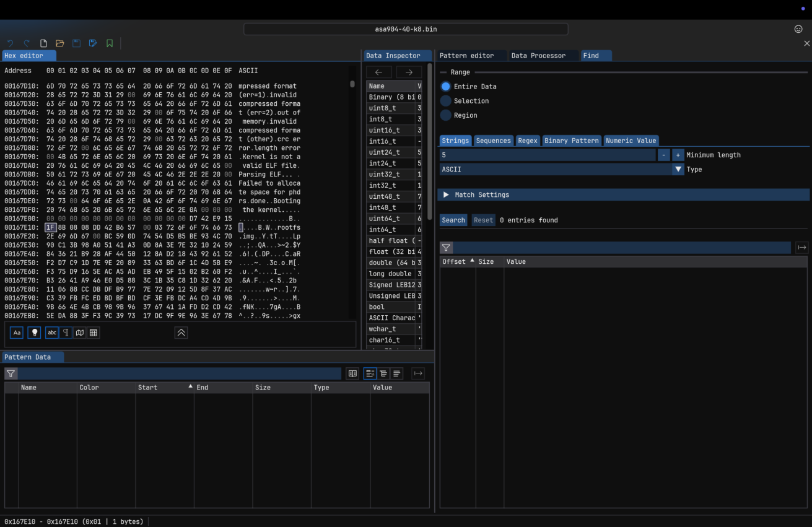The height and width of the screenshot is (527, 812).
Task: Select the Region range option
Action: pyautogui.click(x=459, y=115)
